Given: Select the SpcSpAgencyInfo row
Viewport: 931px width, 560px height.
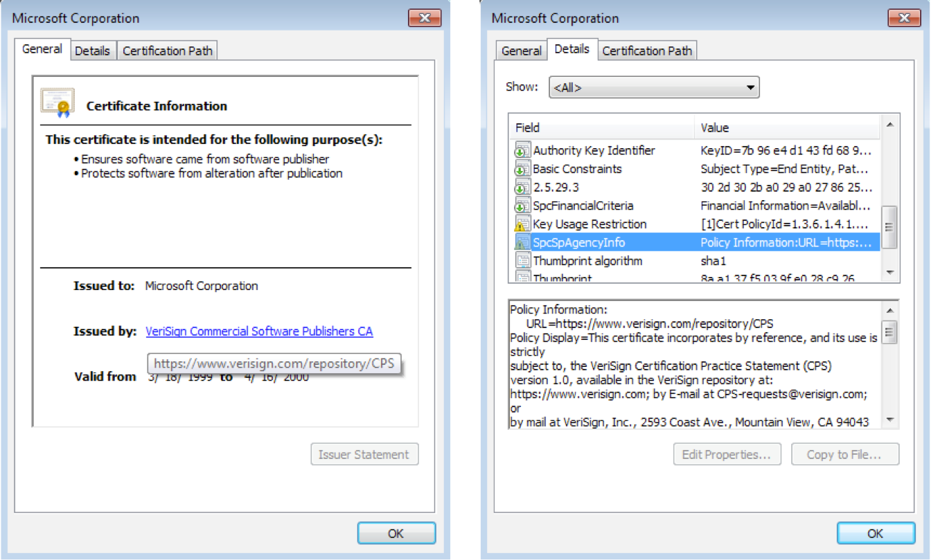Looking at the screenshot, I should (x=695, y=242).
